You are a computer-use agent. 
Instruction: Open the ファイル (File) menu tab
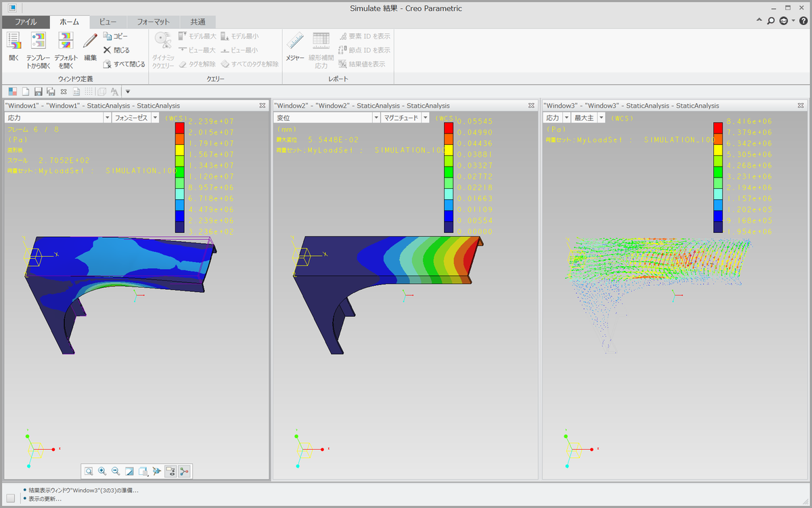(26, 22)
